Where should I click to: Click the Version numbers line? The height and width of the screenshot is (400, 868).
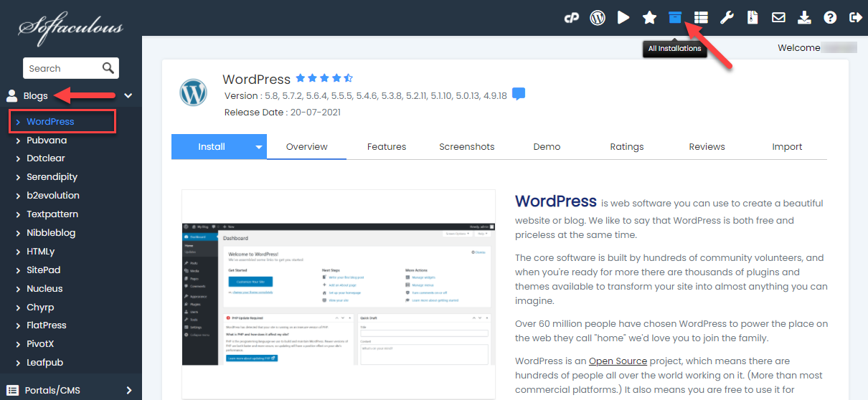366,95
